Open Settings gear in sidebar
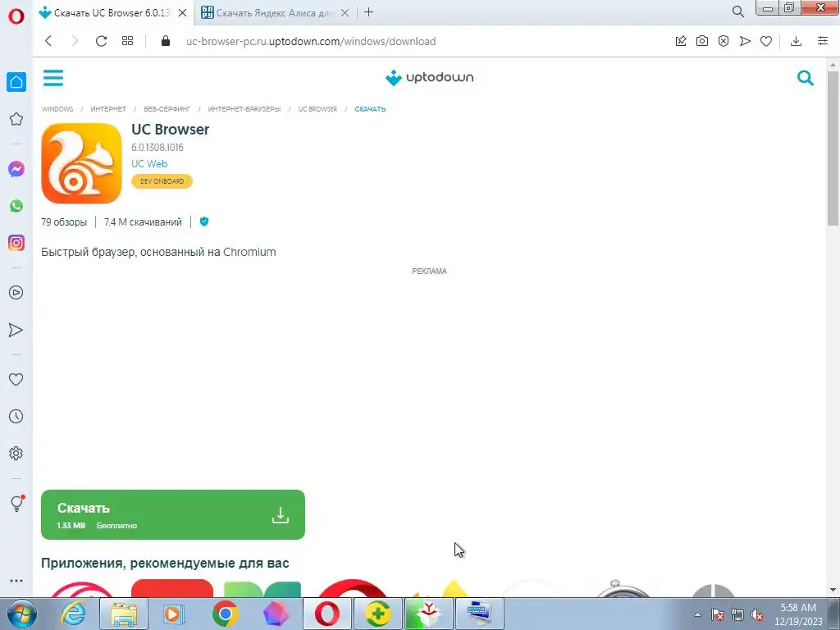The width and height of the screenshot is (840, 630). 16,453
